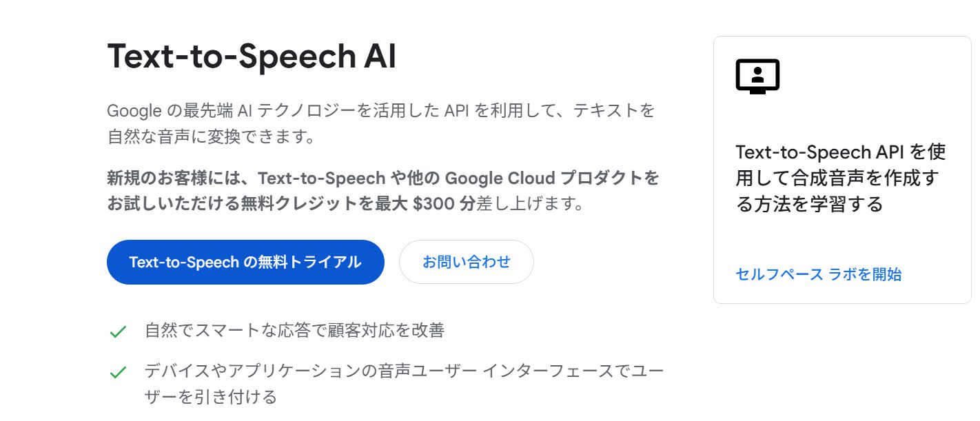Open the セルフペース ラボを開始 link

818,274
